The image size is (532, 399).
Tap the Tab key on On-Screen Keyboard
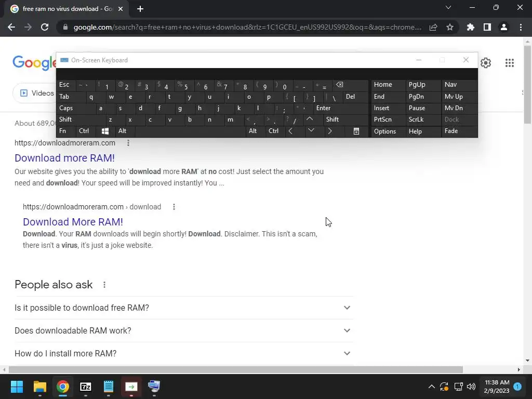click(71, 97)
